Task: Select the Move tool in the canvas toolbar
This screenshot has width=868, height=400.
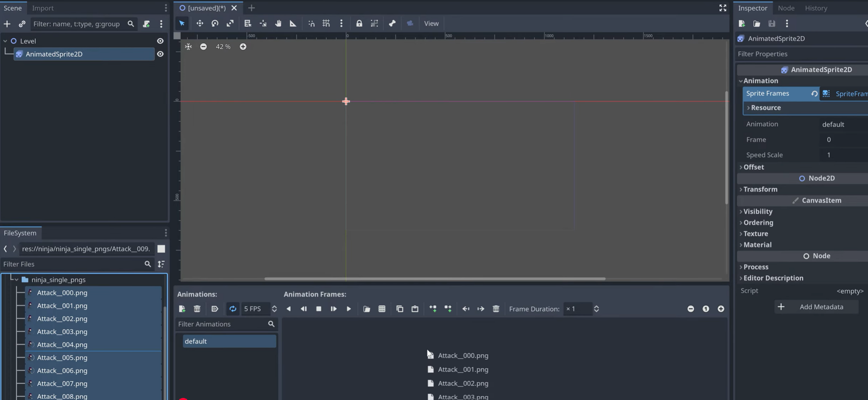Action: pyautogui.click(x=200, y=23)
